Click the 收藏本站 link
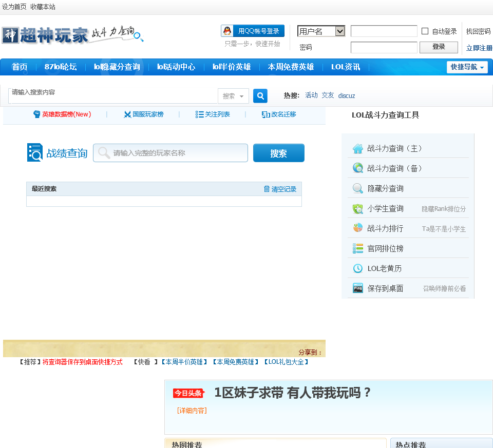The height and width of the screenshot is (448, 493). [x=43, y=7]
